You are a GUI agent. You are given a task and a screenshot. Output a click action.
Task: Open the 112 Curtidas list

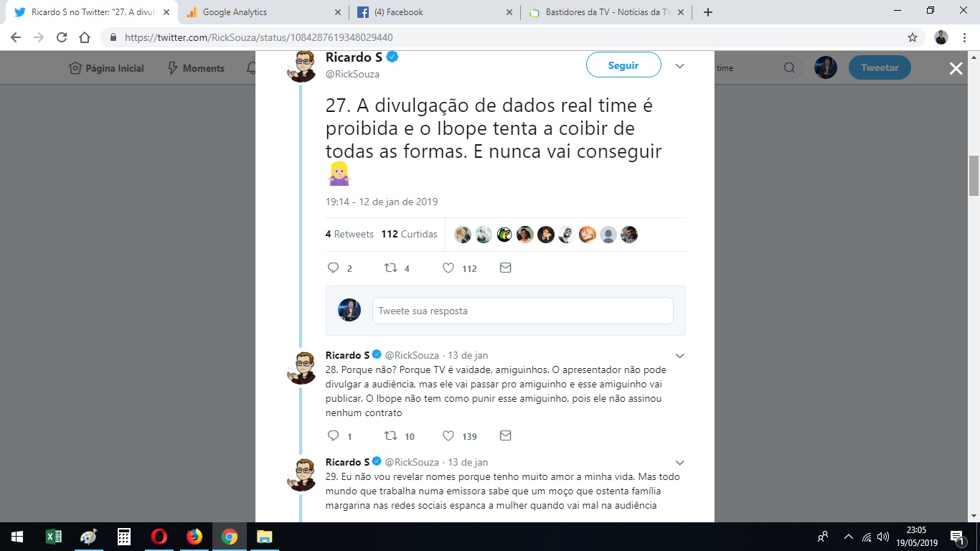409,234
